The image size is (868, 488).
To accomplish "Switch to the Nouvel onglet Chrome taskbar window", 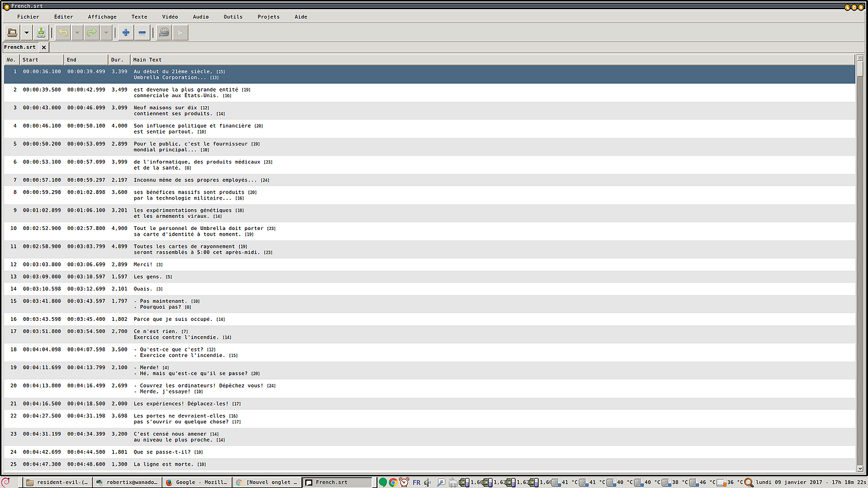I will click(267, 483).
